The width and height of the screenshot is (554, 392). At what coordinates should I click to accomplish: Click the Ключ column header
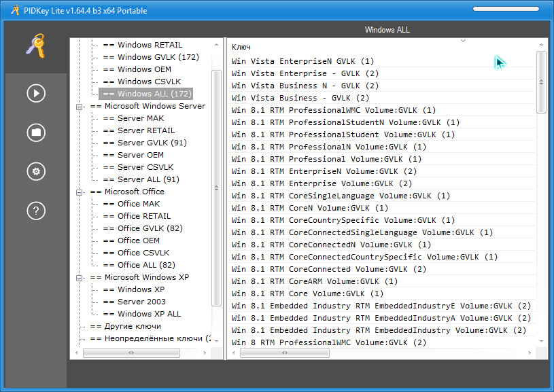pos(241,47)
